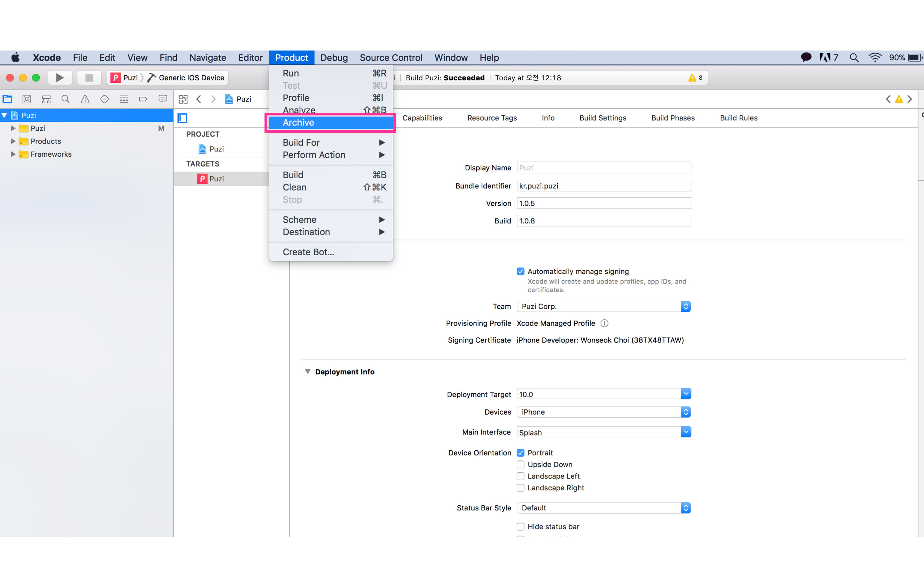Click the speech bubble menu bar icon
Screen dimensions: 924x587
pos(806,57)
